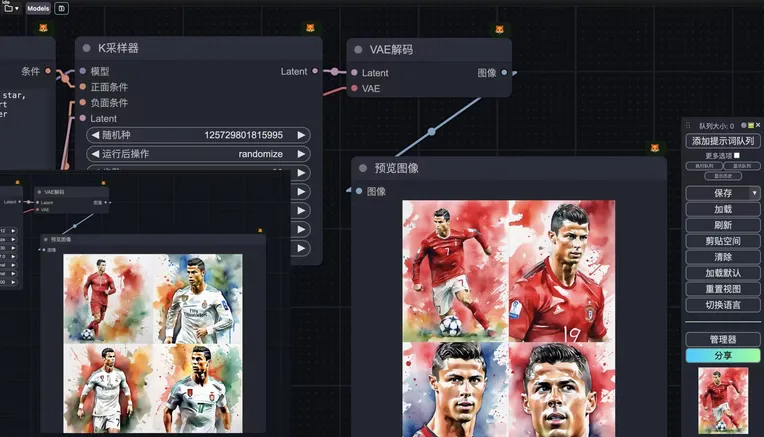
Task: Collapse the K采样器 node via its dot
Action: click(87, 48)
